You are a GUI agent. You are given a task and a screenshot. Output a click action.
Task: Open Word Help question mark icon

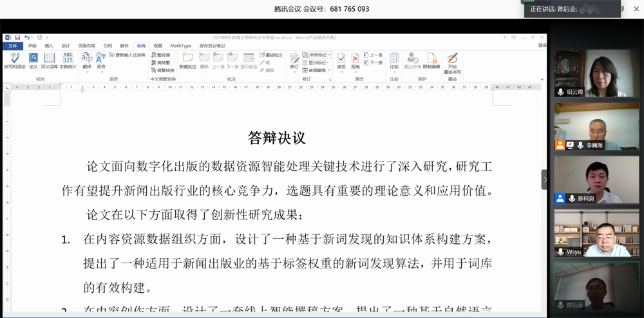[505, 37]
